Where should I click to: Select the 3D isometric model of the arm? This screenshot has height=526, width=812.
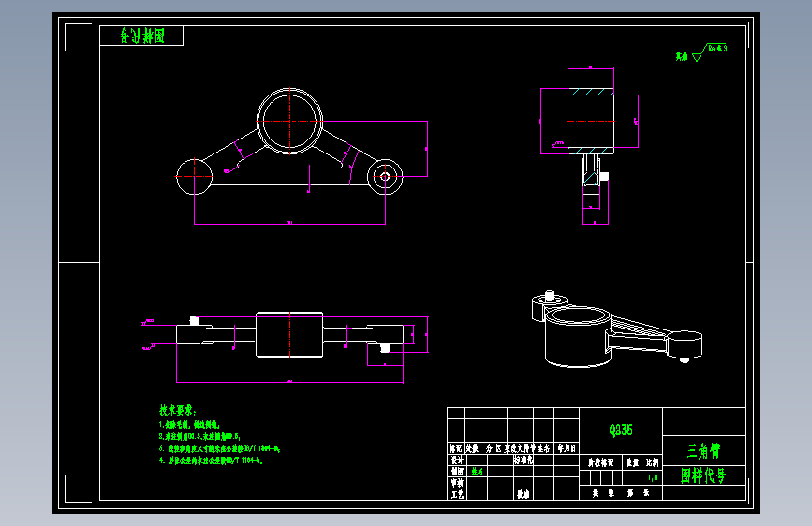[617, 329]
